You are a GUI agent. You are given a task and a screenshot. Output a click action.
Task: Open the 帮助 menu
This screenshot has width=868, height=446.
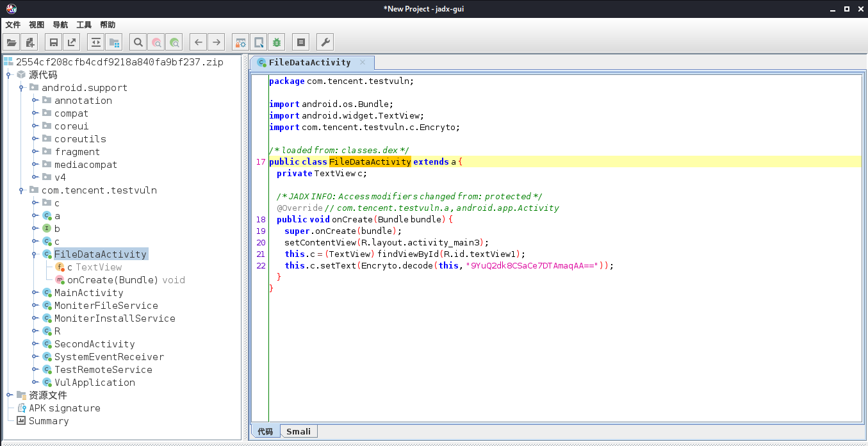[108, 25]
